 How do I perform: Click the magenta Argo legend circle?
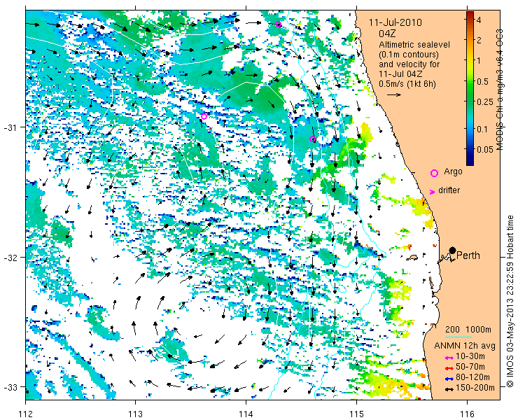[434, 173]
